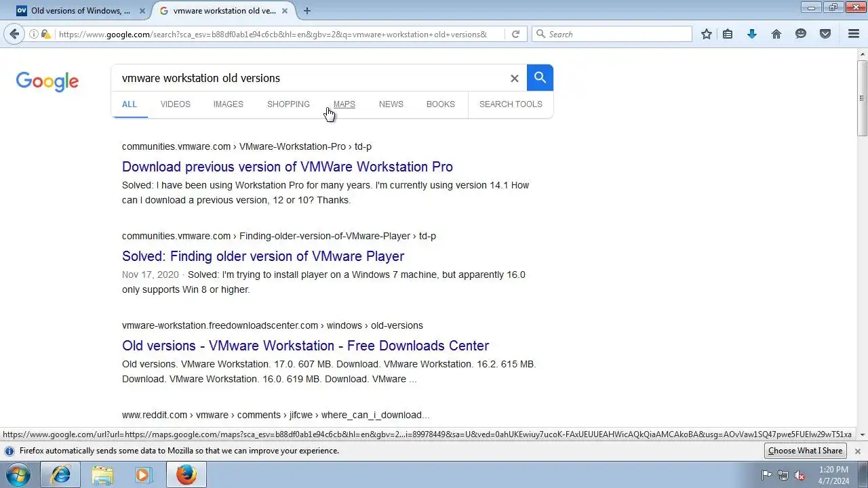Screen dimensions: 868x488
Task: Click the Google search query input field
Action: click(x=312, y=78)
